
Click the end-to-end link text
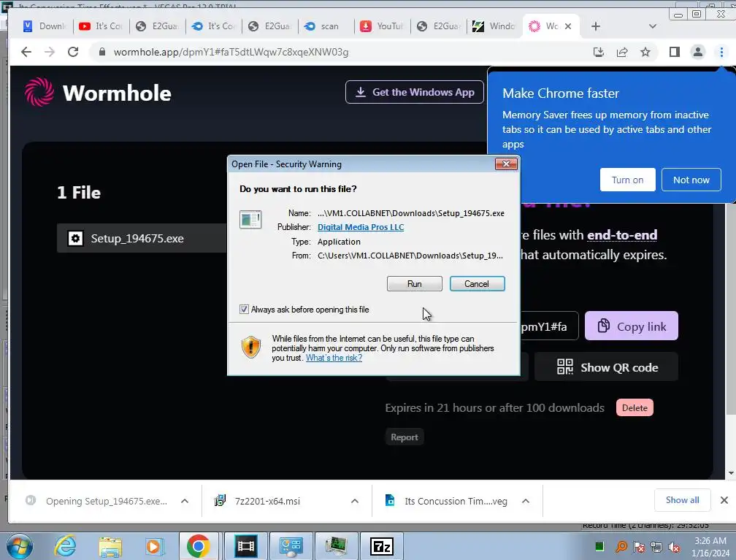(622, 234)
